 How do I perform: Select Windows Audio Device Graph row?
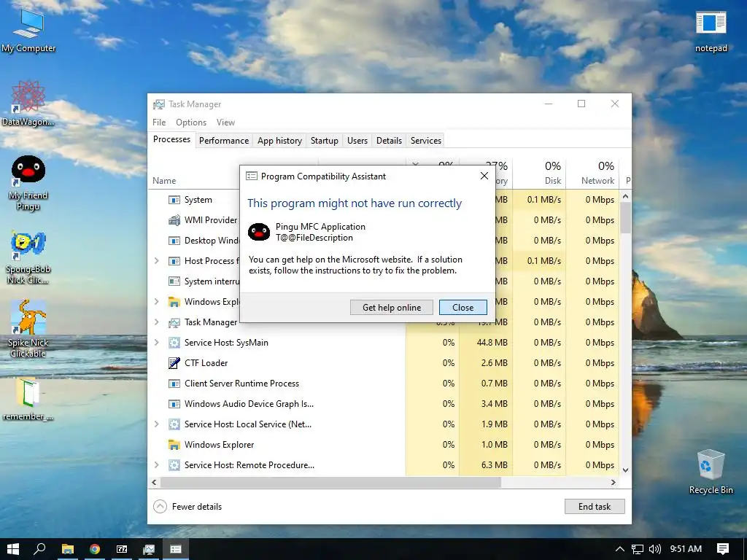(x=384, y=404)
